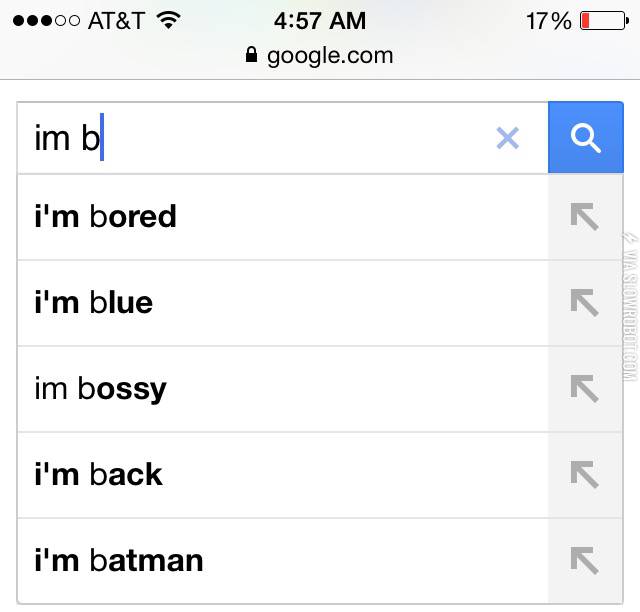The image size is (640, 612).
Task: Choose the "i'm batman" suggestion
Action: pyautogui.click(x=118, y=561)
